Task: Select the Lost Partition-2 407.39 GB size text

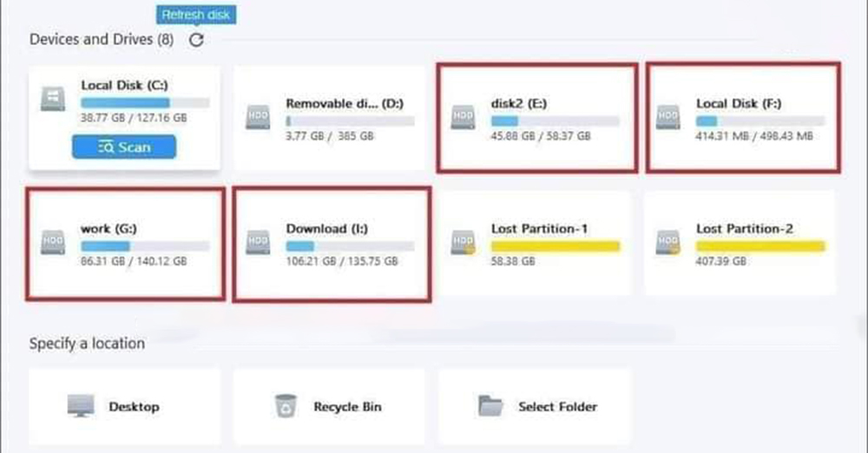Action: point(720,259)
